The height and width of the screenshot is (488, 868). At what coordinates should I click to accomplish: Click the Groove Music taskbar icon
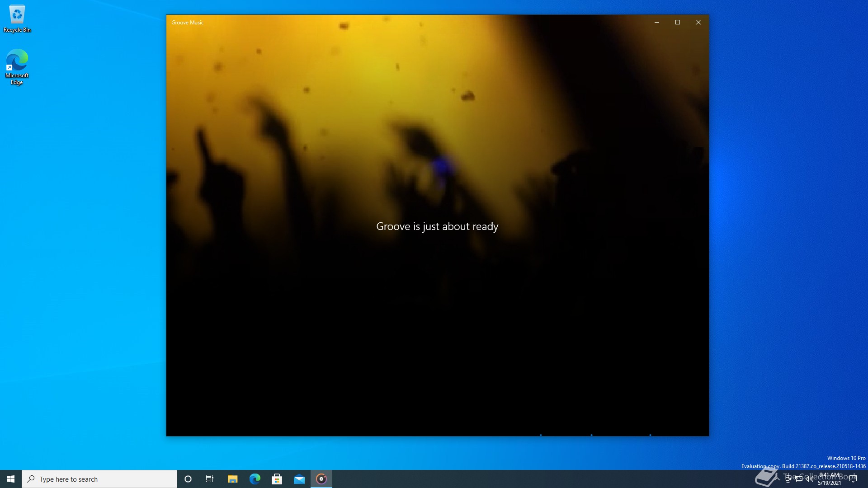coord(321,479)
